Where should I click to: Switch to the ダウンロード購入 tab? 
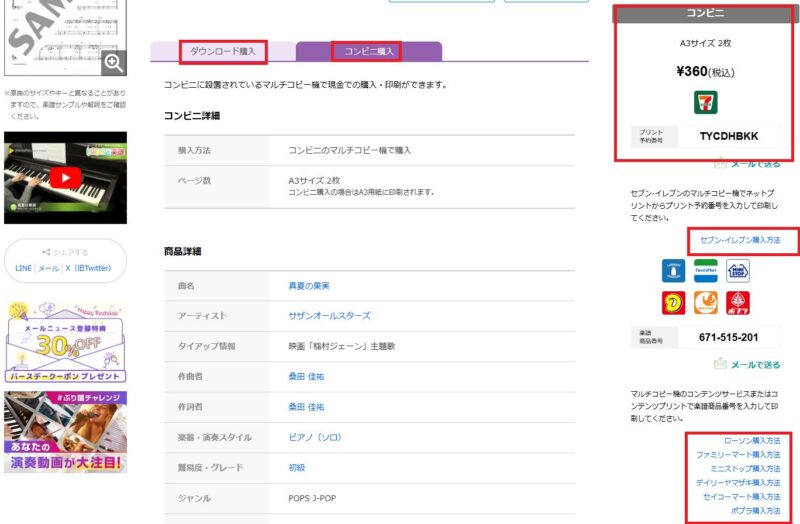(x=223, y=51)
